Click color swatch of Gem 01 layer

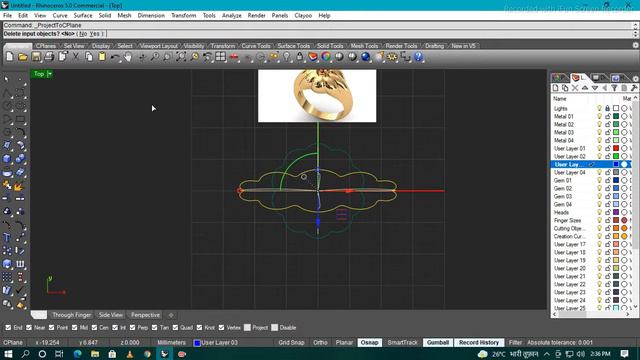point(616,180)
